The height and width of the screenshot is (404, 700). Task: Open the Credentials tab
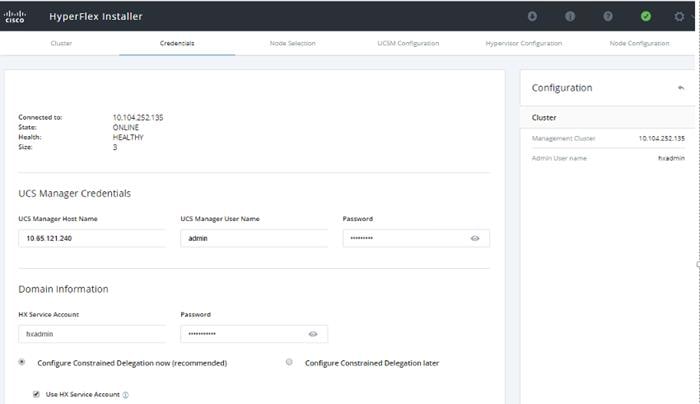(177, 43)
